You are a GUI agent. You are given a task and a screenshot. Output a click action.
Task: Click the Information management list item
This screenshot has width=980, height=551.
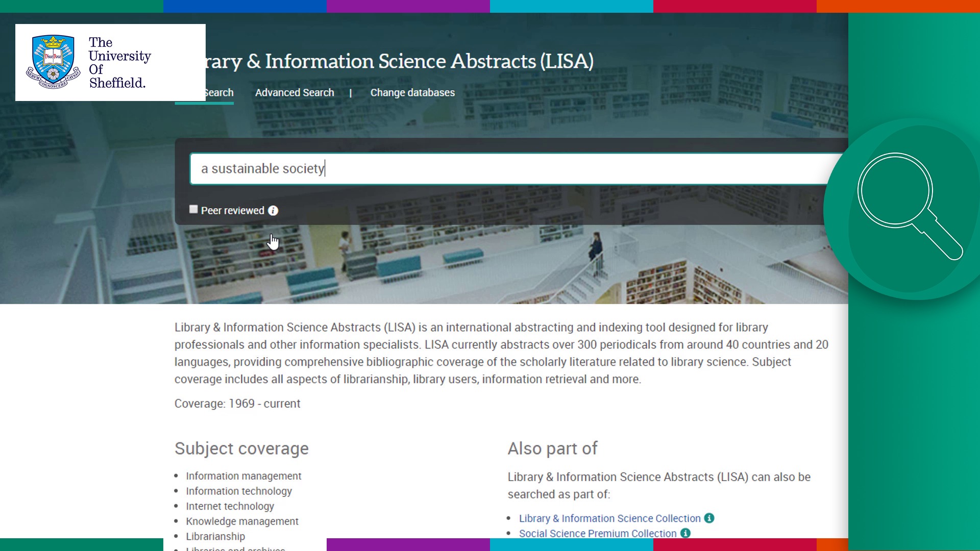click(243, 476)
